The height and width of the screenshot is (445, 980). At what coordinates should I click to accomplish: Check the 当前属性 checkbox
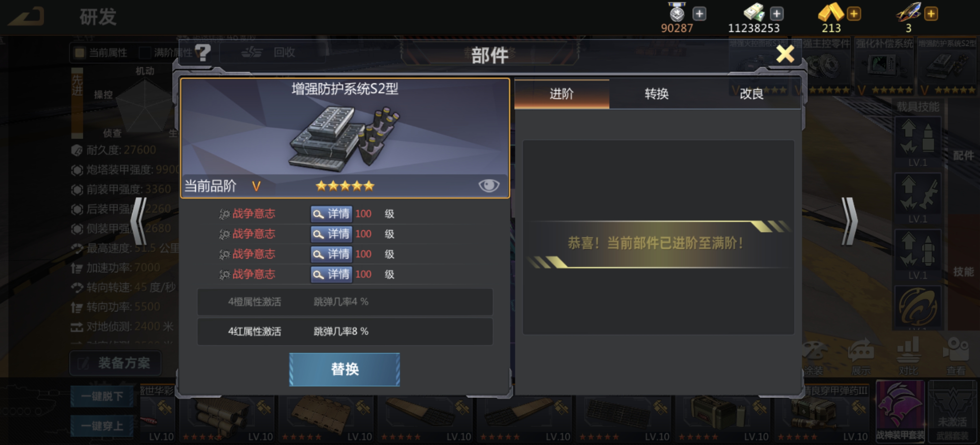[80, 53]
